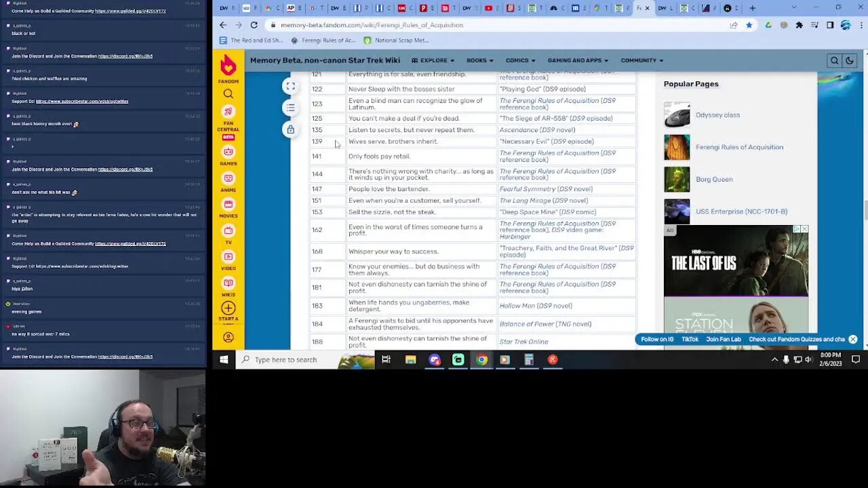Image resolution: width=868 pixels, height=488 pixels.
Task: Go back in browser history
Action: pos(223,25)
